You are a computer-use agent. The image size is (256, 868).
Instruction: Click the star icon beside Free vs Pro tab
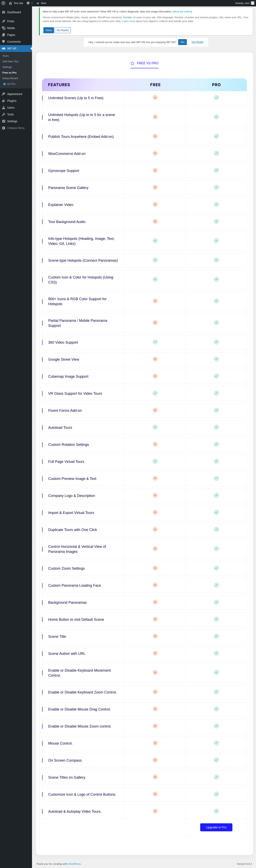[x=133, y=63]
